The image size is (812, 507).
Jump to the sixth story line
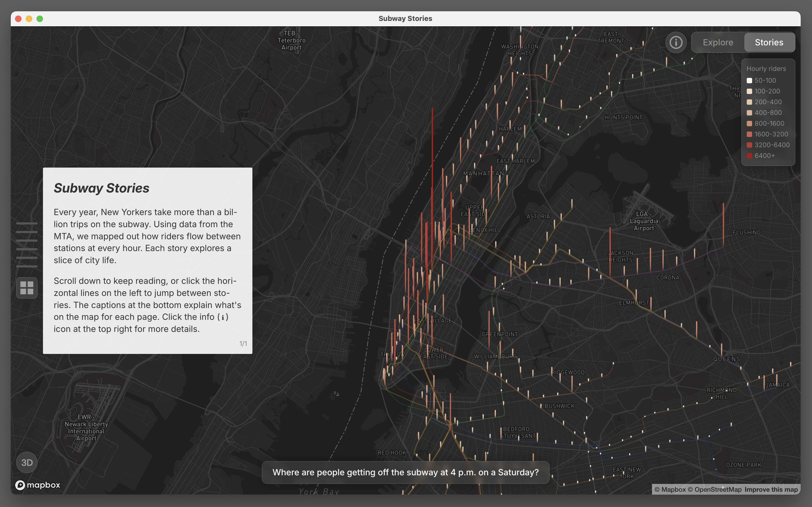[x=27, y=266]
